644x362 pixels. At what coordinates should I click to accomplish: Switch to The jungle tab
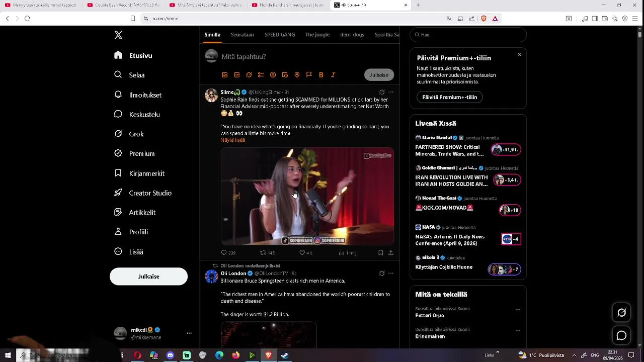(x=317, y=35)
